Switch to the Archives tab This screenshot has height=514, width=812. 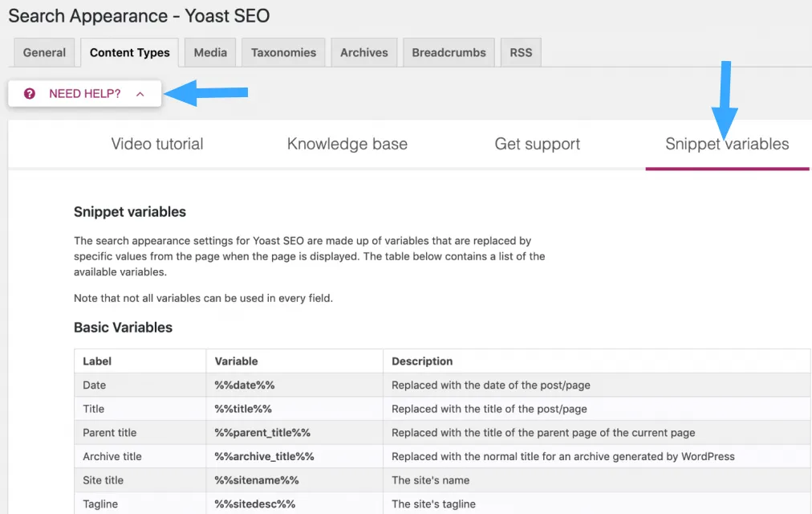tap(363, 51)
